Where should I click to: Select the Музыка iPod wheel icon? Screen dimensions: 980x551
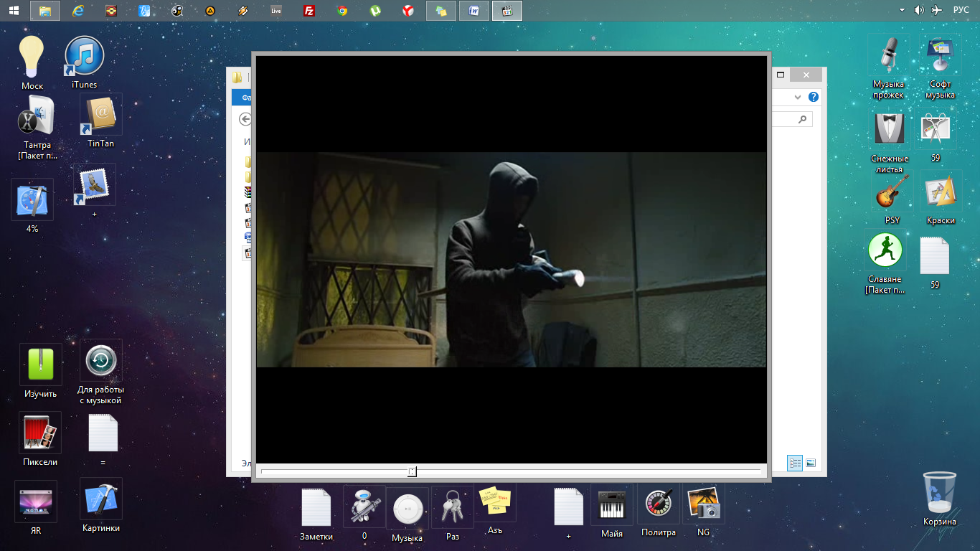[x=407, y=515]
